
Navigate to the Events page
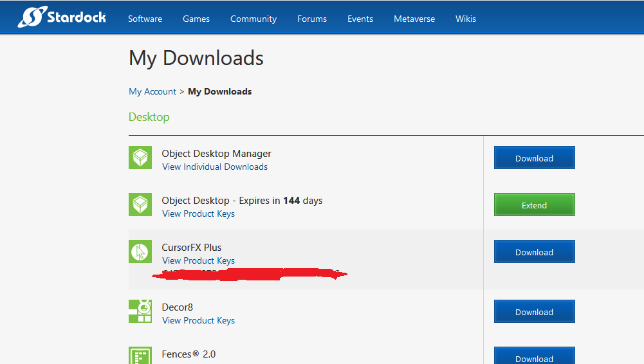click(x=360, y=19)
